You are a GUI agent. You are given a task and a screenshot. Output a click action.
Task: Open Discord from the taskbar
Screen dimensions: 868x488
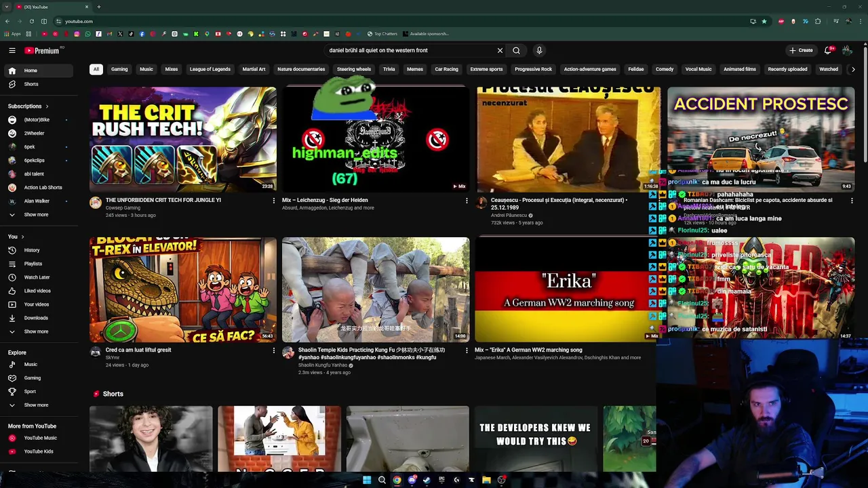point(412,480)
